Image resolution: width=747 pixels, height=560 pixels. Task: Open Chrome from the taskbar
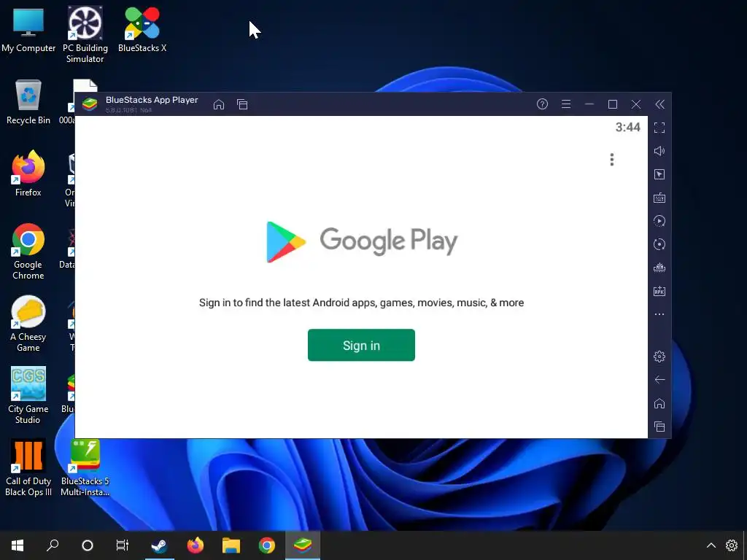[267, 545]
